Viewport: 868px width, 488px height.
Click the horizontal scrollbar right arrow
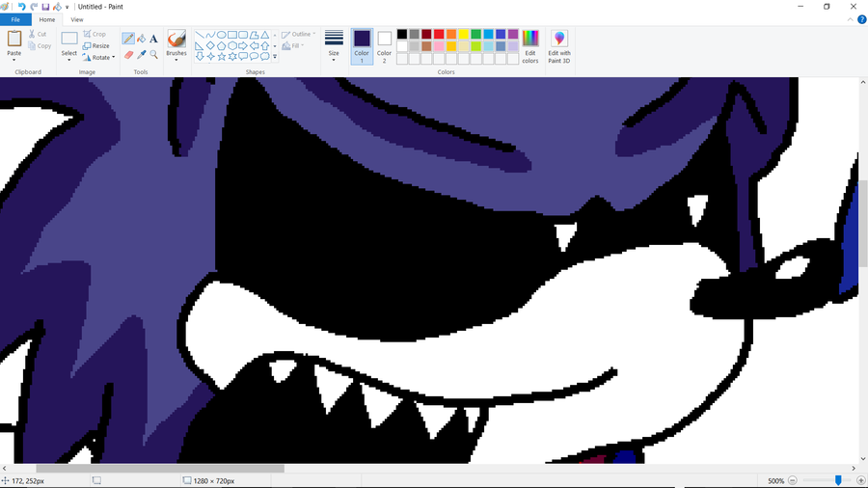pos(854,469)
